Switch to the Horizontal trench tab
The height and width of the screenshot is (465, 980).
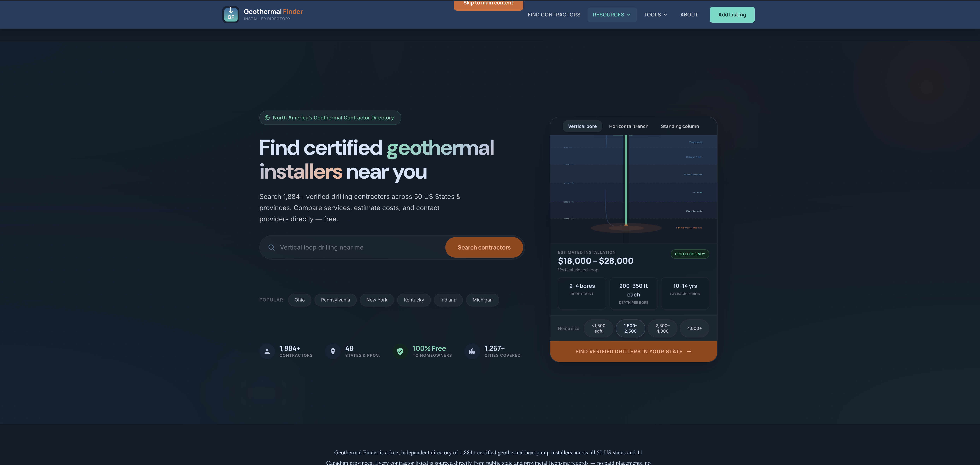629,126
